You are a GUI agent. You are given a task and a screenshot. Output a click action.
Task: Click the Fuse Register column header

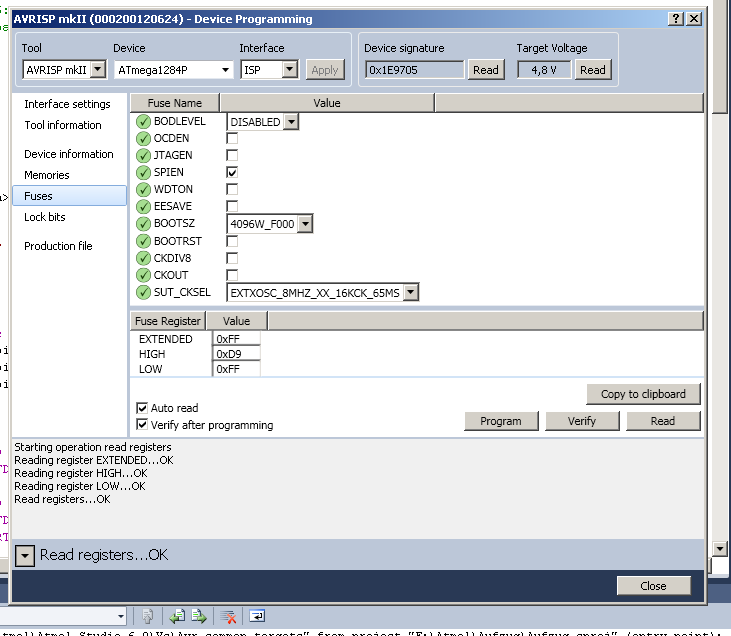168,321
